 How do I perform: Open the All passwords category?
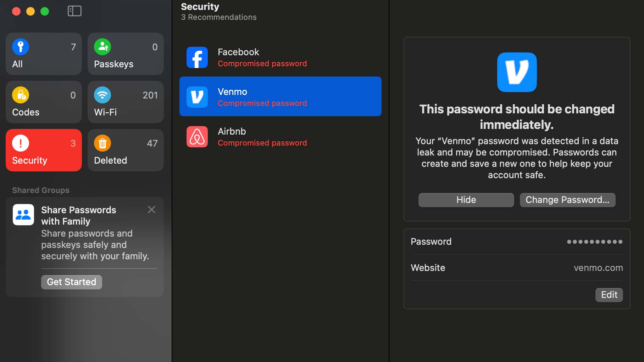pyautogui.click(x=44, y=54)
